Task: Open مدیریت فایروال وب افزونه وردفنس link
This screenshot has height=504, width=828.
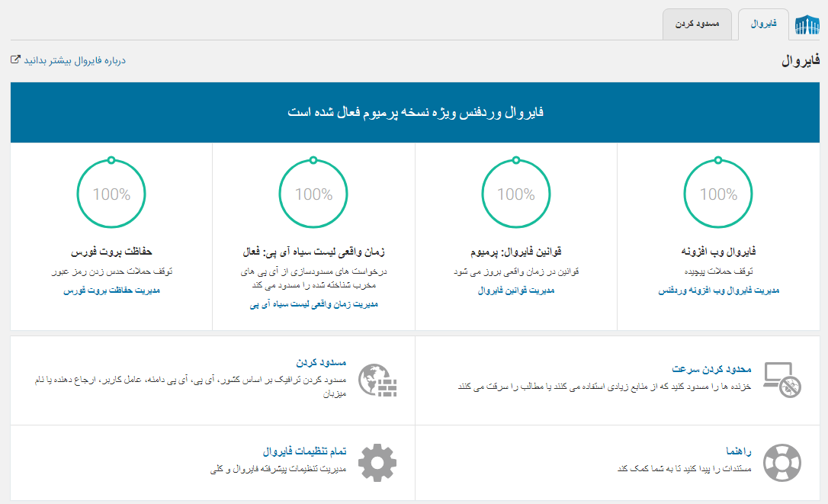Action: click(718, 291)
